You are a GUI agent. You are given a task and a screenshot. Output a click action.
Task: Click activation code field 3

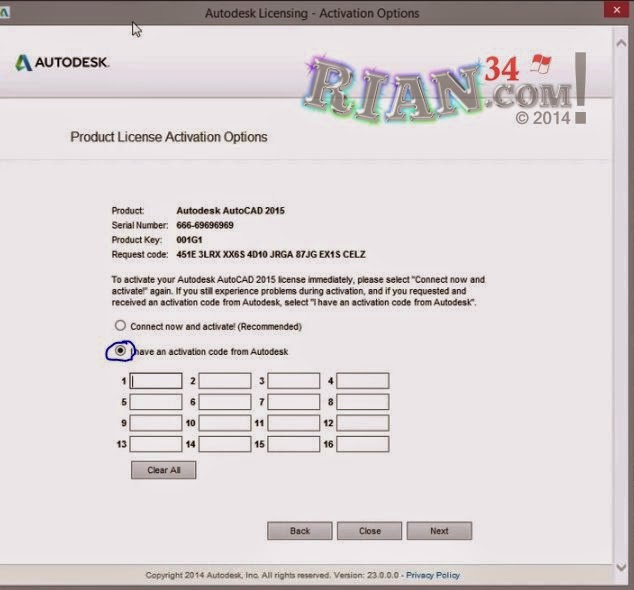tap(294, 381)
